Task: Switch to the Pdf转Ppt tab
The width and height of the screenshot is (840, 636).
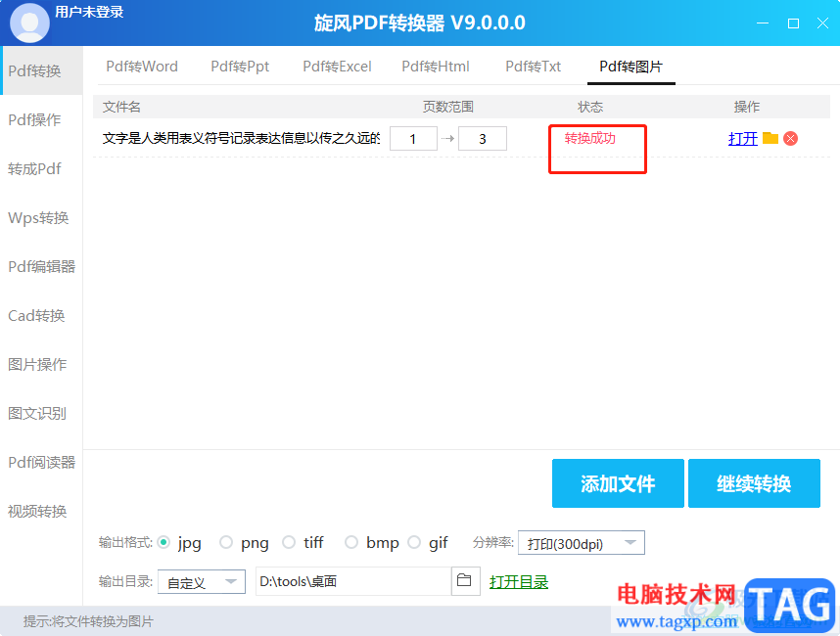Action: 240,67
